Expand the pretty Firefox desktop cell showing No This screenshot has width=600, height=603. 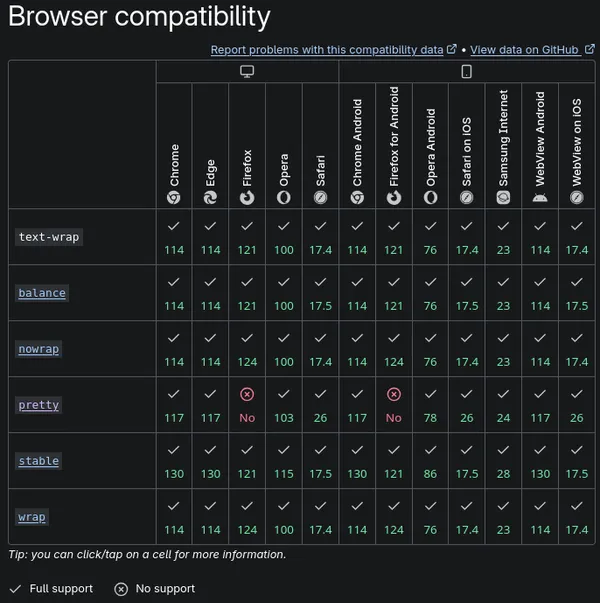point(247,405)
